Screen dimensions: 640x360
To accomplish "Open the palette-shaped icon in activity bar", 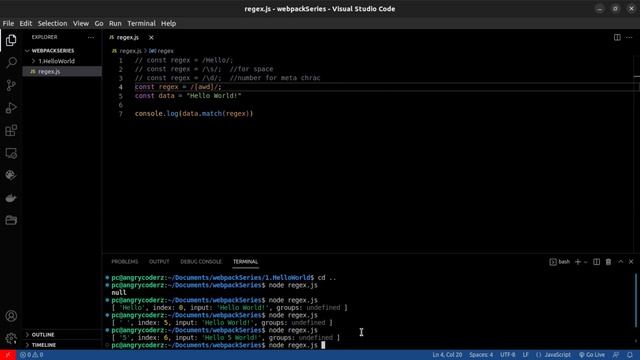I will pos(11,175).
